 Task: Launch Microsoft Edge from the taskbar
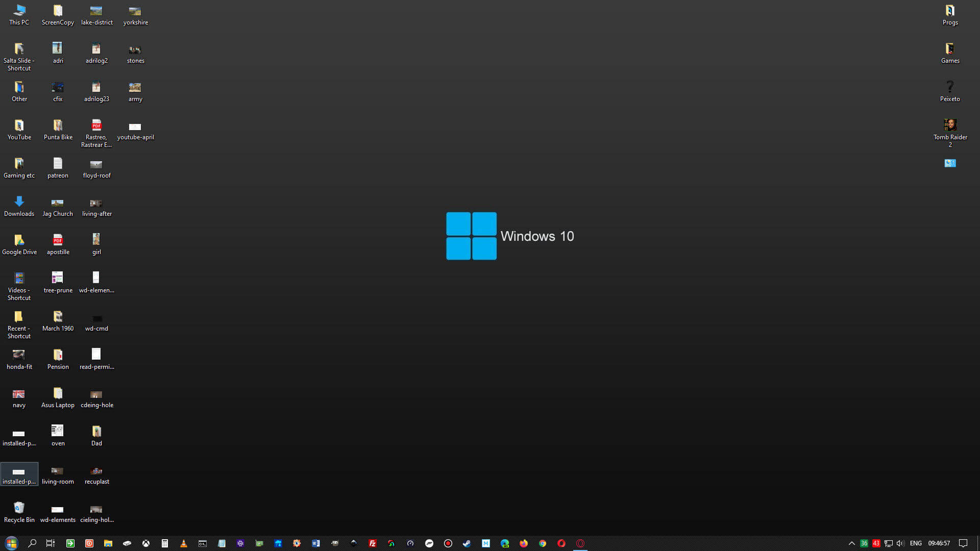505,543
